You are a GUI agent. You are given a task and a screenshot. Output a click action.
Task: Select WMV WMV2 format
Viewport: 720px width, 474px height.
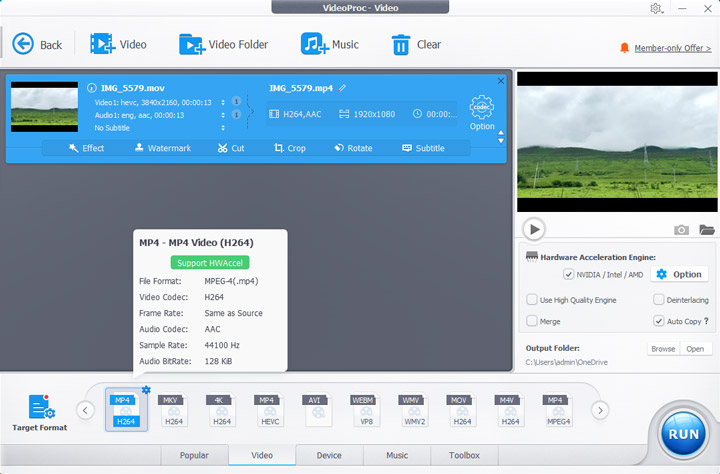414,410
